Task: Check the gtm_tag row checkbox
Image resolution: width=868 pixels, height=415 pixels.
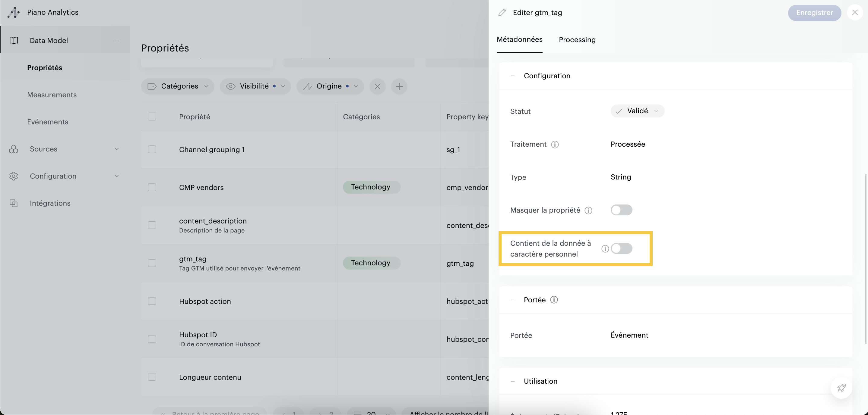Action: point(152,263)
